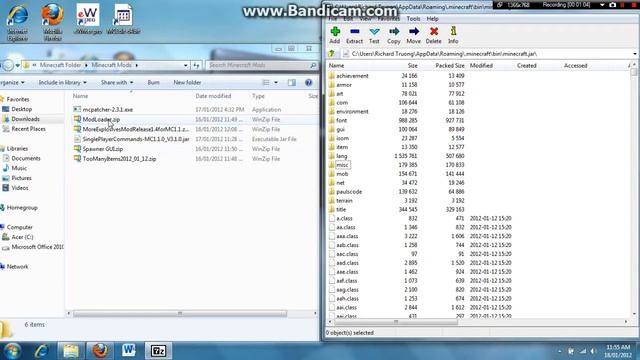Select the title folder in 7-Zip
640x360 pixels.
[341, 209]
